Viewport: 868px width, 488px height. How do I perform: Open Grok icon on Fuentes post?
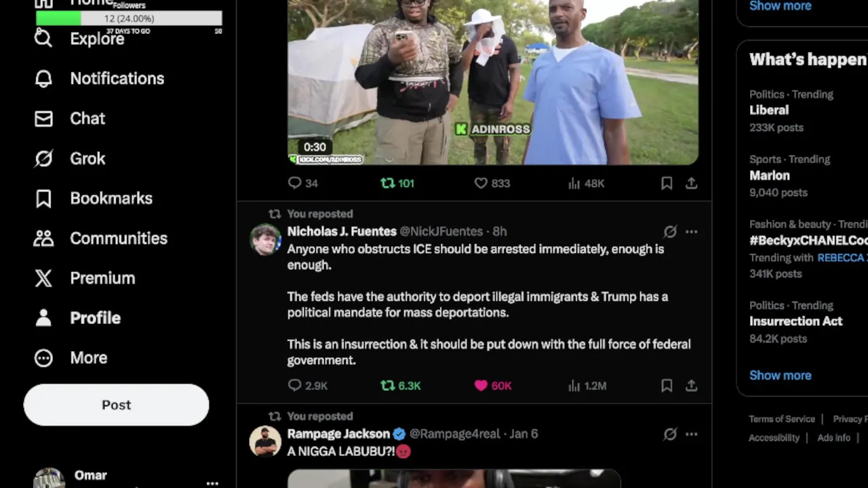[670, 232]
